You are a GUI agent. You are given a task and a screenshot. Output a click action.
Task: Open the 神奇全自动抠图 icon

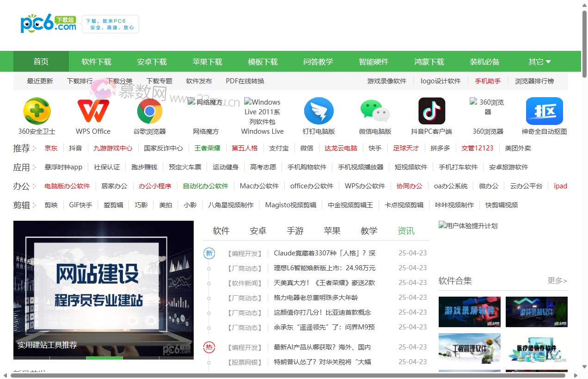pos(544,111)
